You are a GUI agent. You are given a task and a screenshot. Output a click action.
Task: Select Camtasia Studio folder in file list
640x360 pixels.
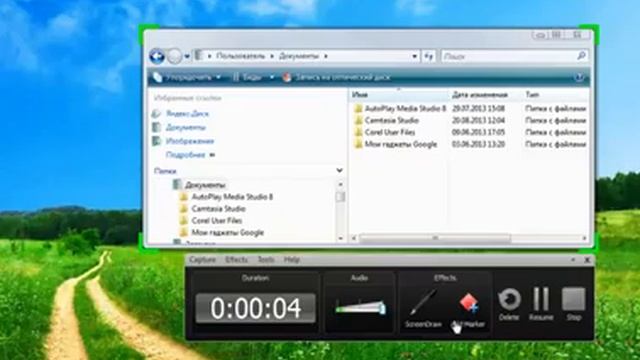pyautogui.click(x=392, y=120)
